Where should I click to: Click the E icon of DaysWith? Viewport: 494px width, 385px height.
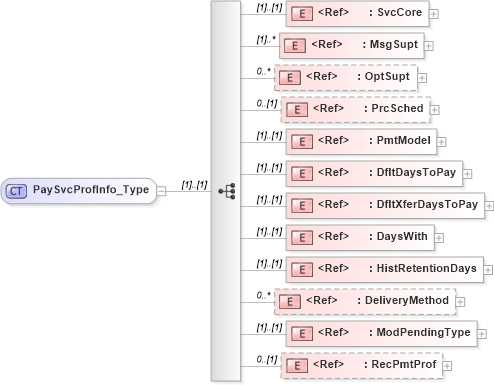pos(302,238)
